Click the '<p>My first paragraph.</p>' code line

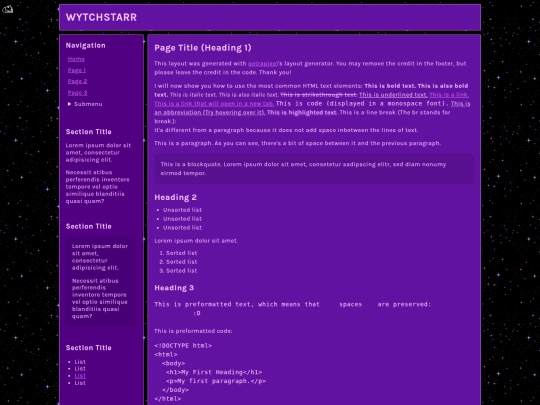[216, 381]
